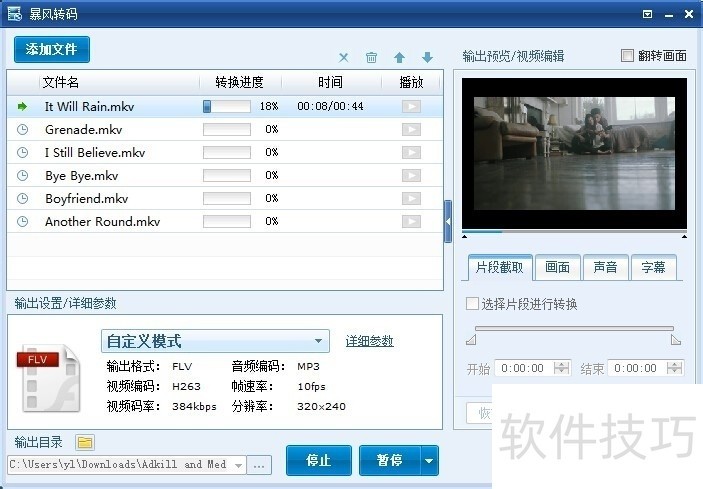The height and width of the screenshot is (489, 703).
Task: Click the 文件名 column header
Action: pyautogui.click(x=61, y=82)
